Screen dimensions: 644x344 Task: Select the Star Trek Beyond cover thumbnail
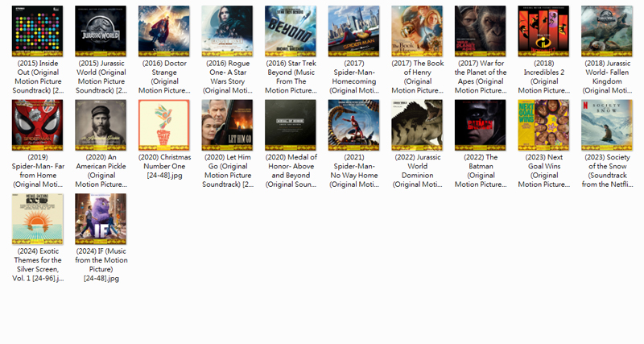(x=291, y=31)
